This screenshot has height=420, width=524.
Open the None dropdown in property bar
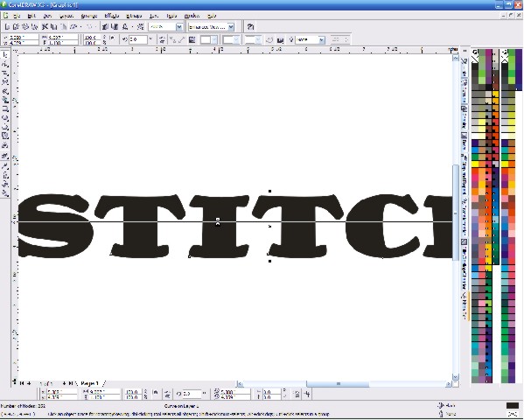[x=321, y=40]
